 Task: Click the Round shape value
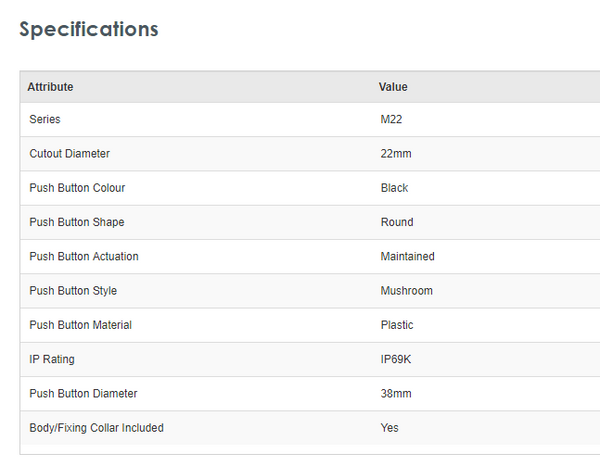(397, 222)
